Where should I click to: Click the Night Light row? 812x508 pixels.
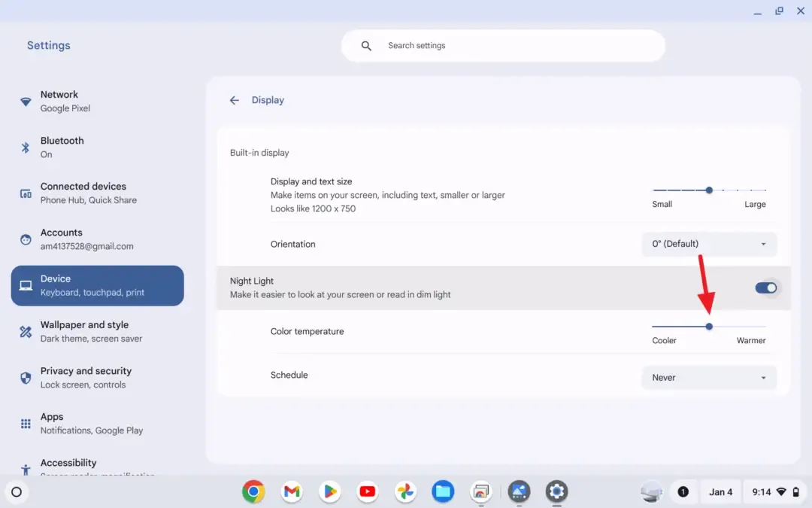[x=503, y=287]
